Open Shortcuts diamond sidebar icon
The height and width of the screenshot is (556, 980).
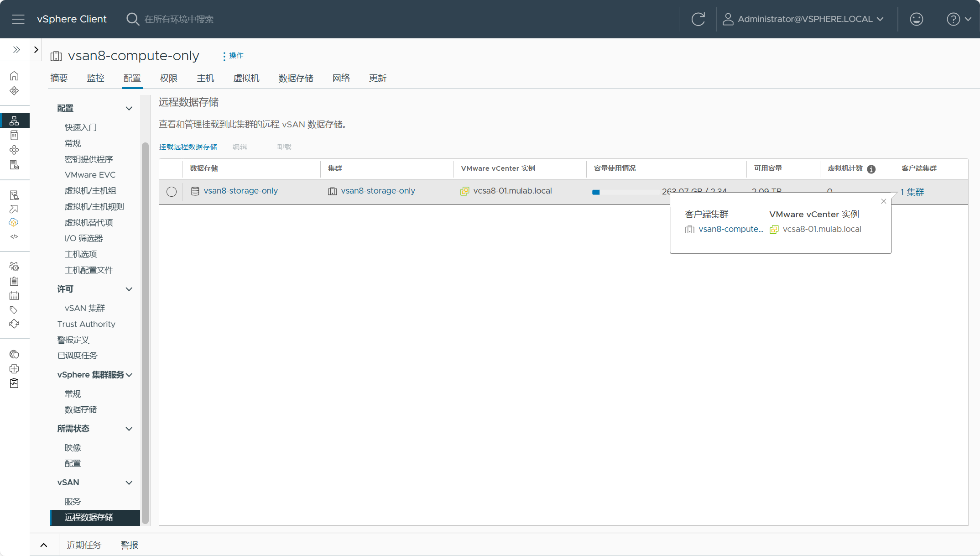tap(14, 90)
